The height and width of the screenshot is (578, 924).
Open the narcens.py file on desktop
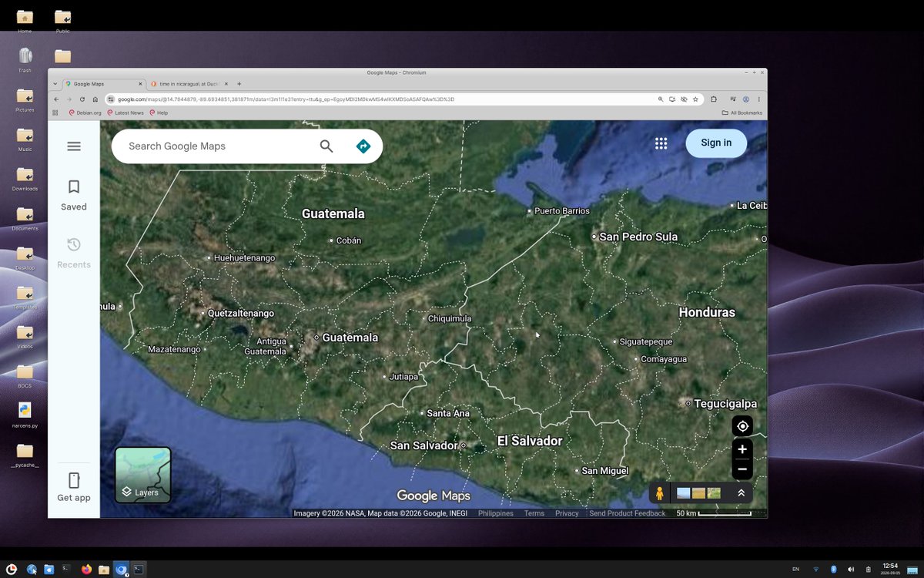tap(25, 413)
